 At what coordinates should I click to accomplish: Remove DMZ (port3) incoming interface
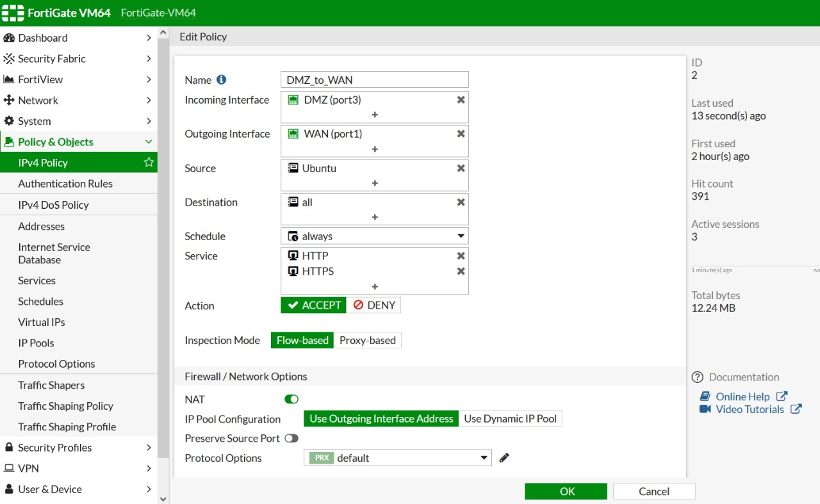(461, 99)
